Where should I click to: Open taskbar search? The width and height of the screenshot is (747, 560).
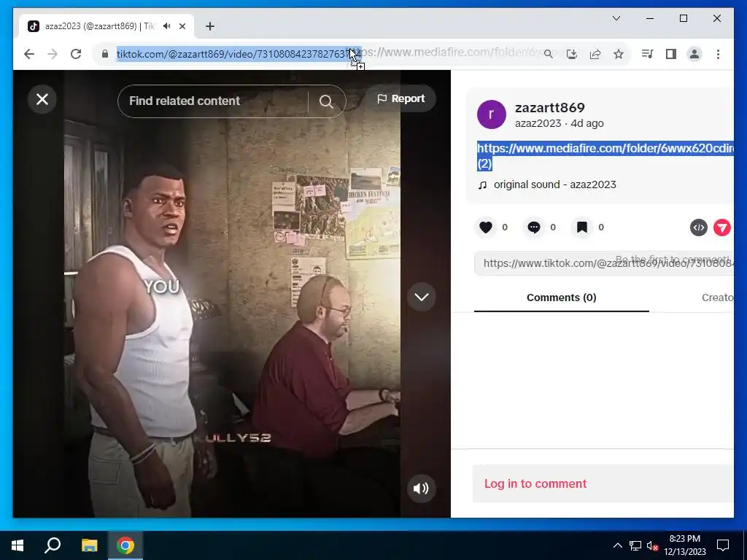(53, 545)
